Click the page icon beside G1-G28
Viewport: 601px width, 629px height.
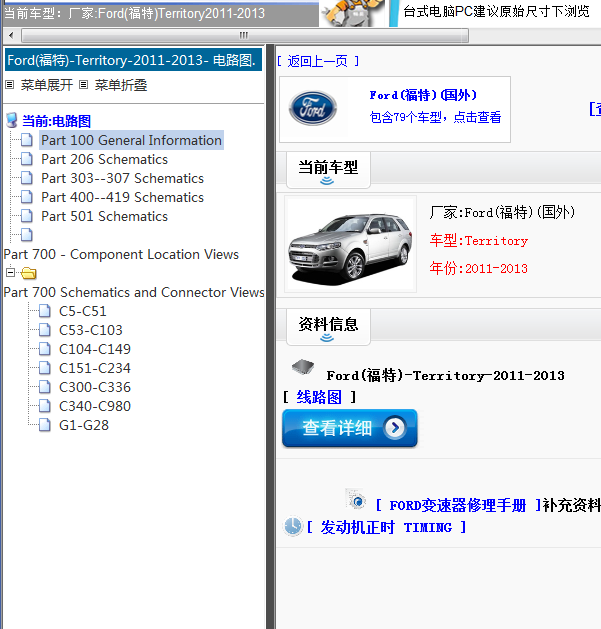(x=45, y=425)
